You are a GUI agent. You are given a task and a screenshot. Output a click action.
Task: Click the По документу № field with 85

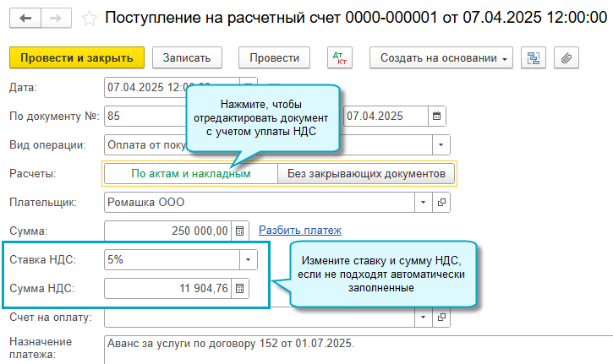[145, 116]
